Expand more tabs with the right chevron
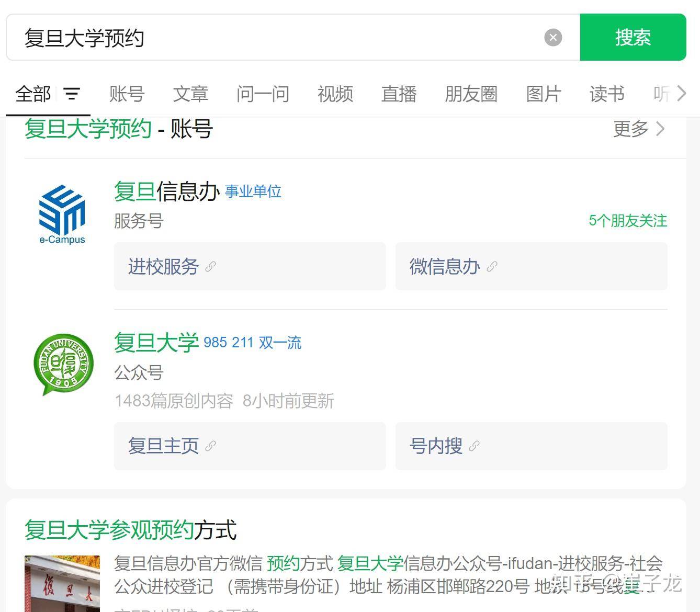Viewport: 700px width, 612px height. 681,94
